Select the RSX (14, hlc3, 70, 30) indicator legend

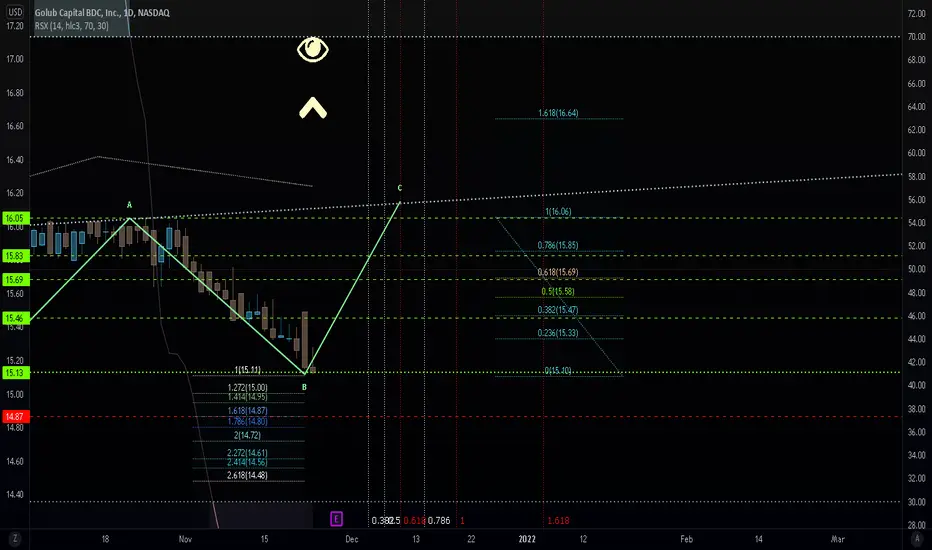(x=71, y=26)
